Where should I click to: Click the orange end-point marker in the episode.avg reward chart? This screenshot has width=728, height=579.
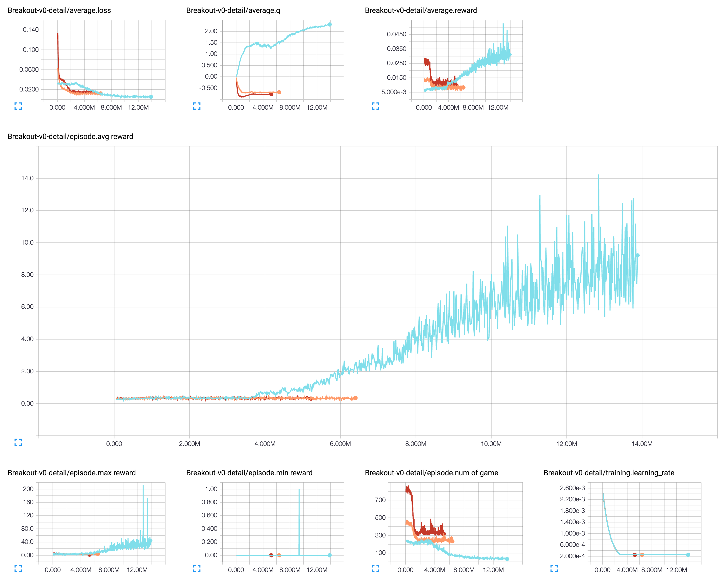pos(355,398)
